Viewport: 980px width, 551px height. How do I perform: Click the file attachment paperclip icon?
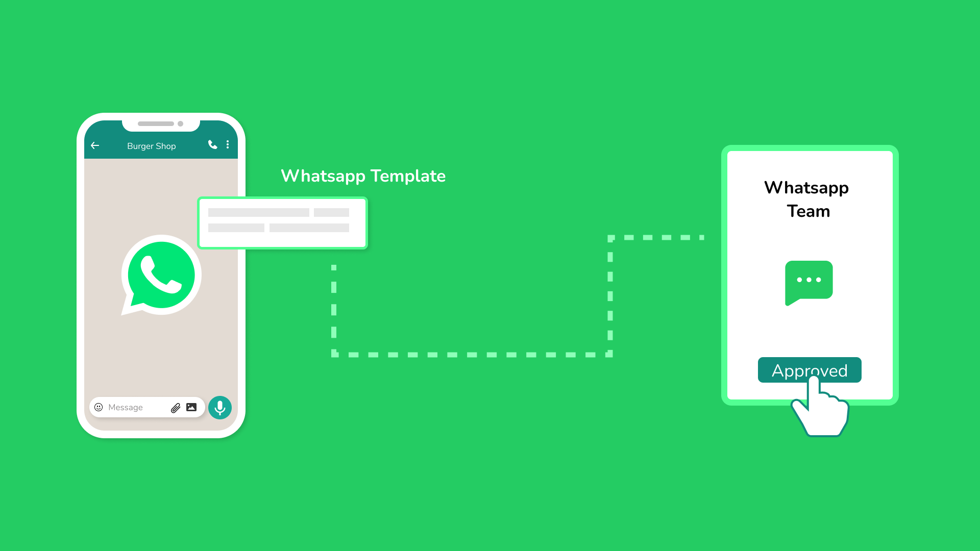[x=175, y=406]
